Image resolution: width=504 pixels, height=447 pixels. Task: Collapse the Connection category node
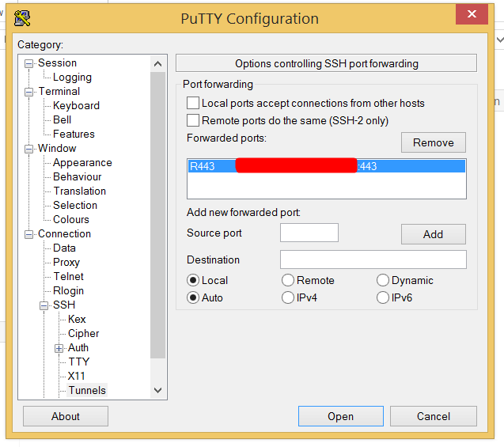pyautogui.click(x=29, y=234)
